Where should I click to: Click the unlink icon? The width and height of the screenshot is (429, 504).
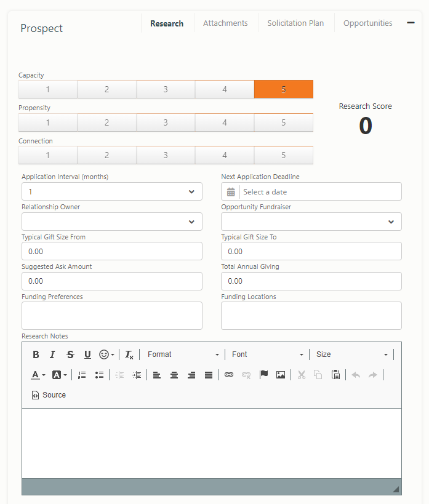click(x=246, y=375)
